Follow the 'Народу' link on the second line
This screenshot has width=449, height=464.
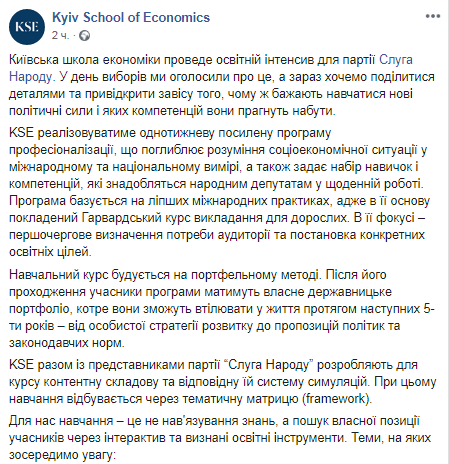click(x=30, y=77)
